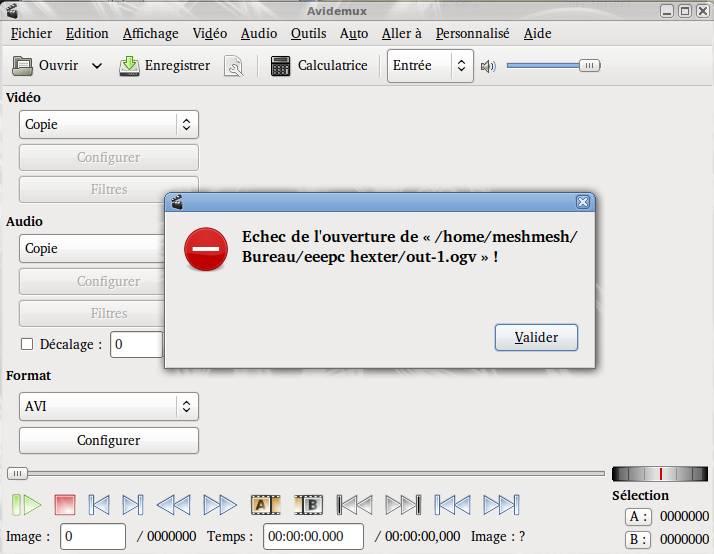Toggle the Décalage checkbox
Viewport: 714px width, 554px height.
pos(27,344)
